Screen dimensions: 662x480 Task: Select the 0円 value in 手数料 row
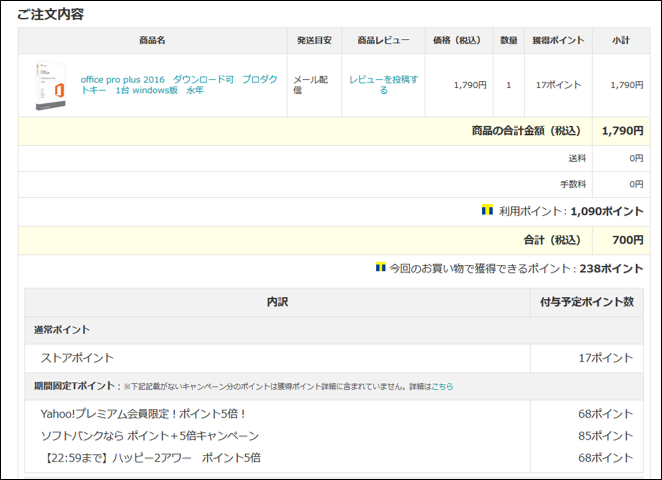[x=636, y=184]
